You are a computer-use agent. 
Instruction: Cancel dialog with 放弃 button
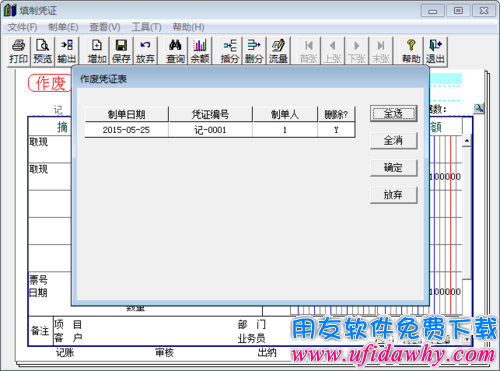pyautogui.click(x=394, y=195)
